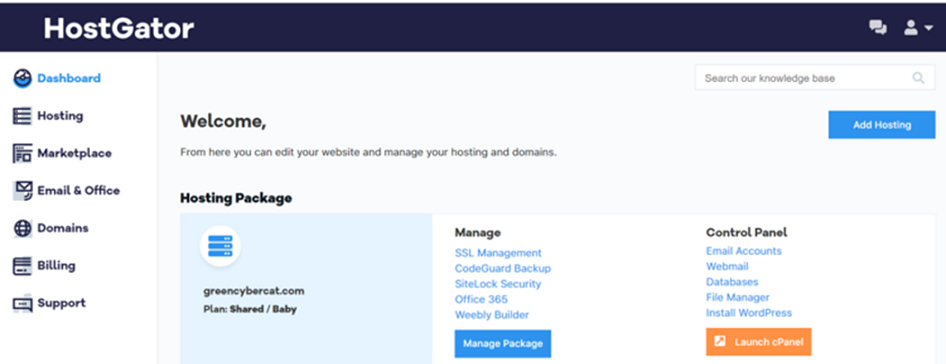Open the SSL Management link

tap(498, 253)
